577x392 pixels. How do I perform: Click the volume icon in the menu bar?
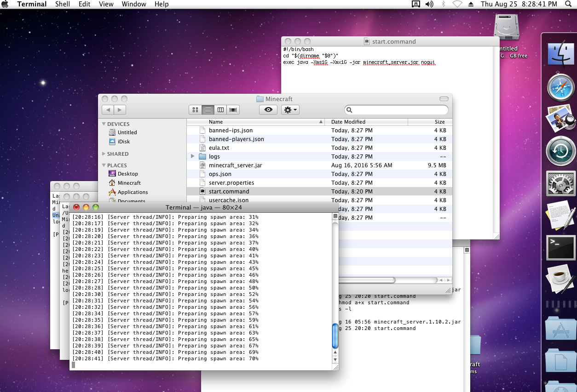pos(429,4)
